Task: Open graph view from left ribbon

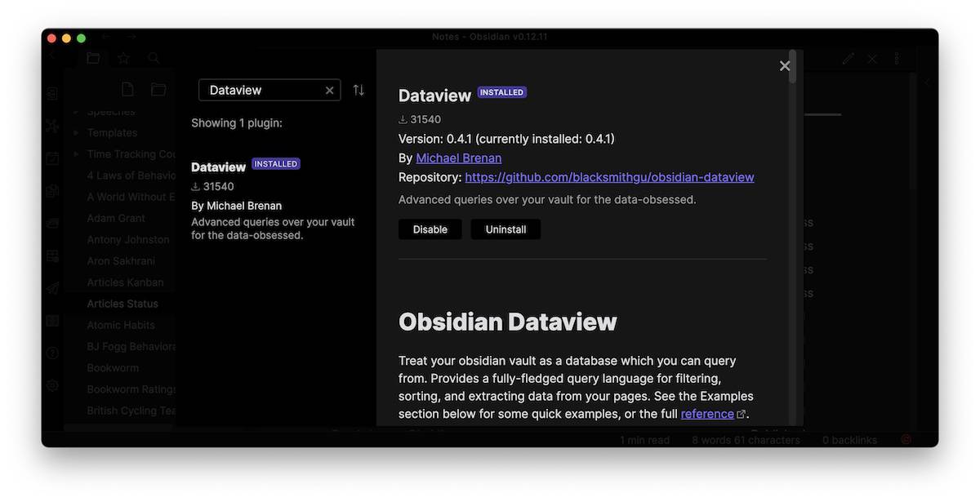Action: click(52, 126)
